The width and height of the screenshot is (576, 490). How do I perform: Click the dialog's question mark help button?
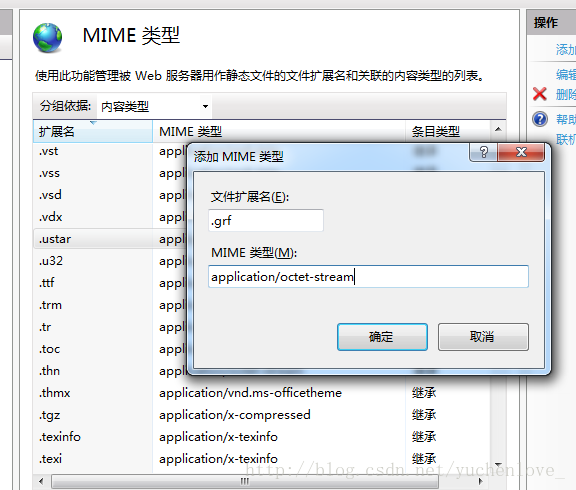click(484, 152)
